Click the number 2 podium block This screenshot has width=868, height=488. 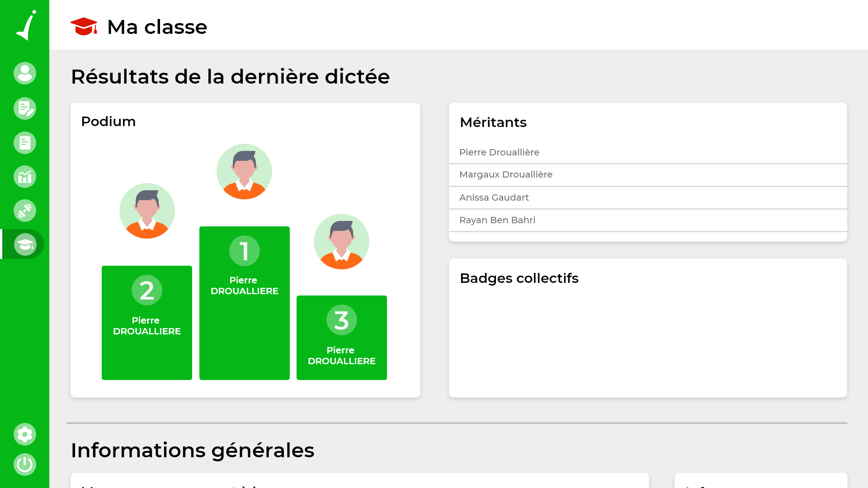point(147,323)
